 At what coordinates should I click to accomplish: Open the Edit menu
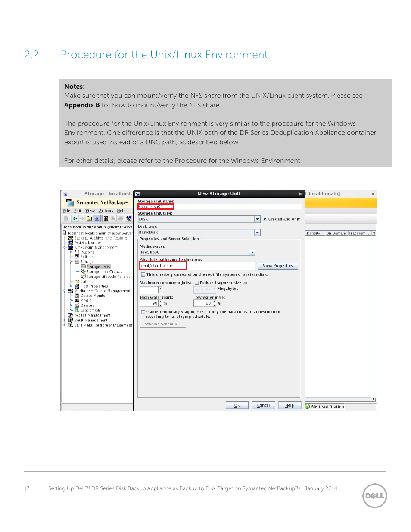tap(78, 211)
